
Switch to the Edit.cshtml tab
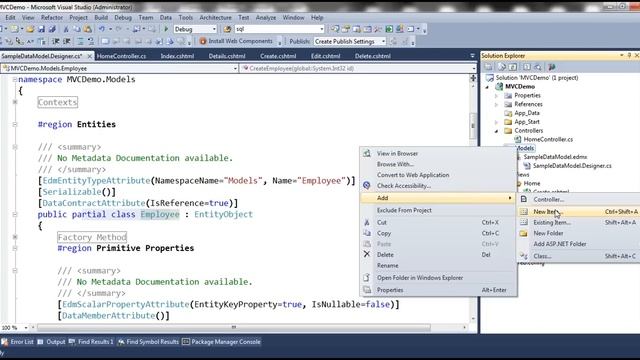[325, 56]
